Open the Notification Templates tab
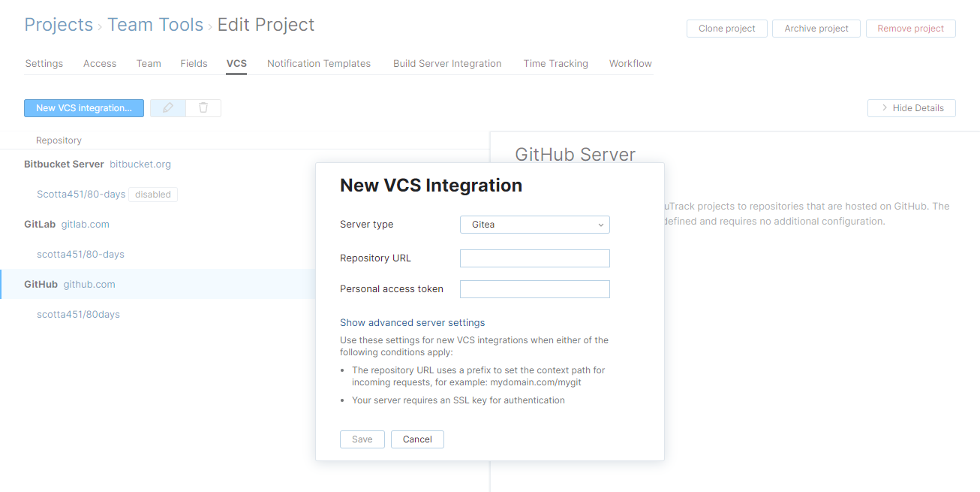The width and height of the screenshot is (980, 492). pyautogui.click(x=319, y=63)
